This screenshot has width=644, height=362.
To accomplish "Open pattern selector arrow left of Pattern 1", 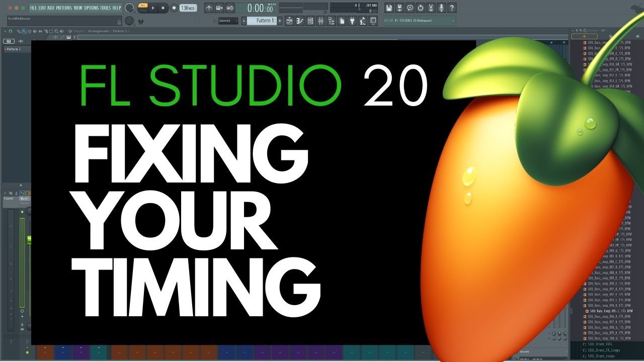I will pos(244,21).
